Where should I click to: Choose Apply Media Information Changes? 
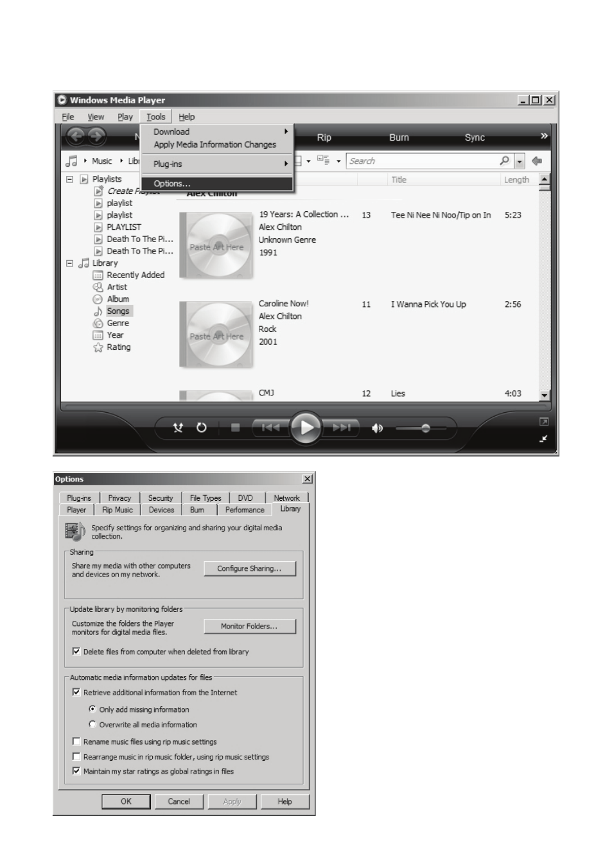coord(215,144)
